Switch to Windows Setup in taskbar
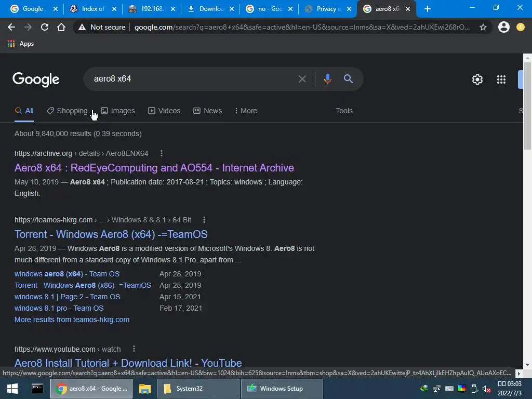 coord(282,389)
